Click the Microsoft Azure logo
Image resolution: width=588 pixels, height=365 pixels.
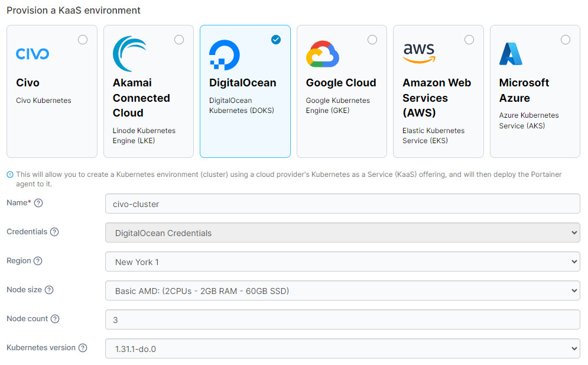pos(511,54)
